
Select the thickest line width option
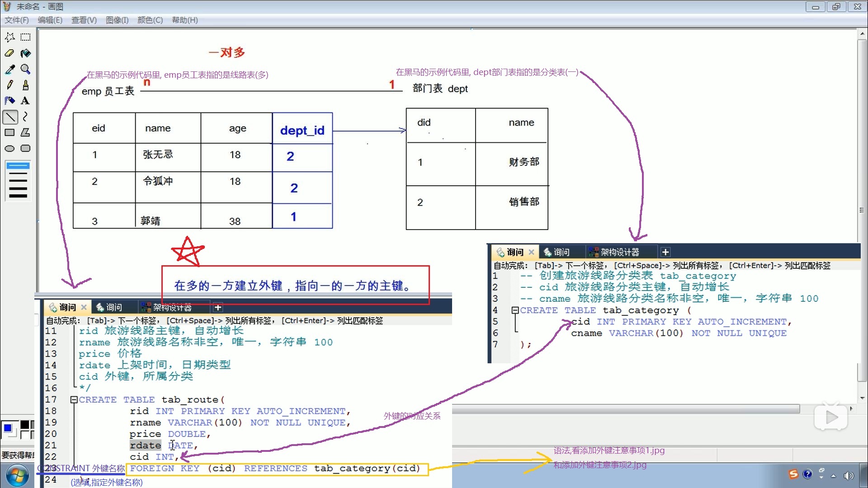[18, 196]
